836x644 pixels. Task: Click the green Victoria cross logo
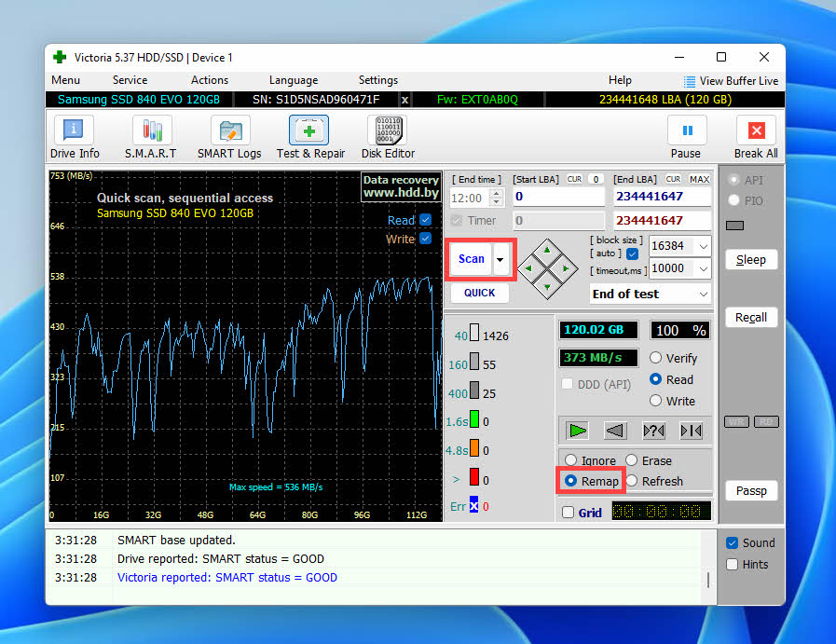click(x=60, y=57)
